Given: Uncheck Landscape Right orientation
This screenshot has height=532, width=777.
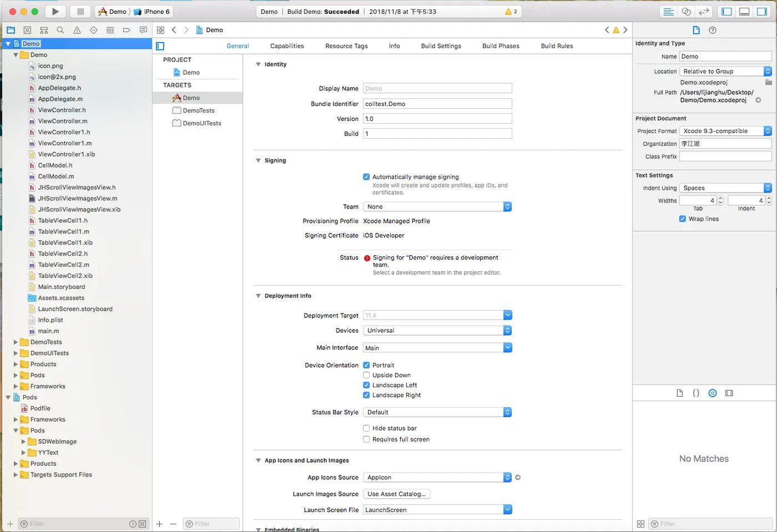Looking at the screenshot, I should 366,395.
